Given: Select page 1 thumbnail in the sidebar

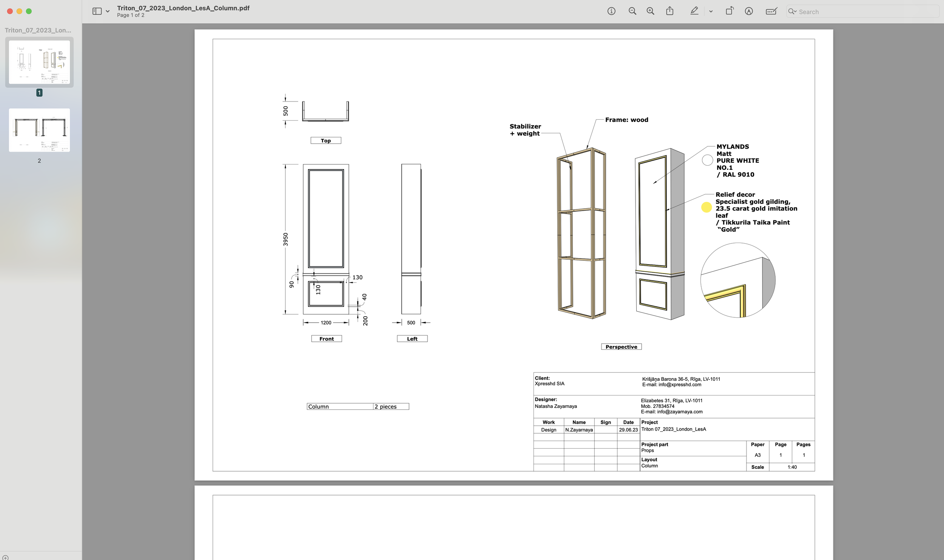Looking at the screenshot, I should [x=39, y=62].
